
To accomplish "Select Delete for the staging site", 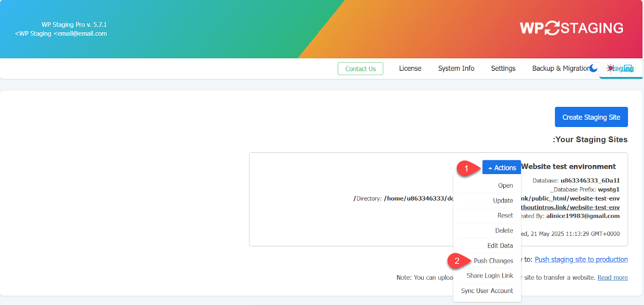I will click(504, 231).
